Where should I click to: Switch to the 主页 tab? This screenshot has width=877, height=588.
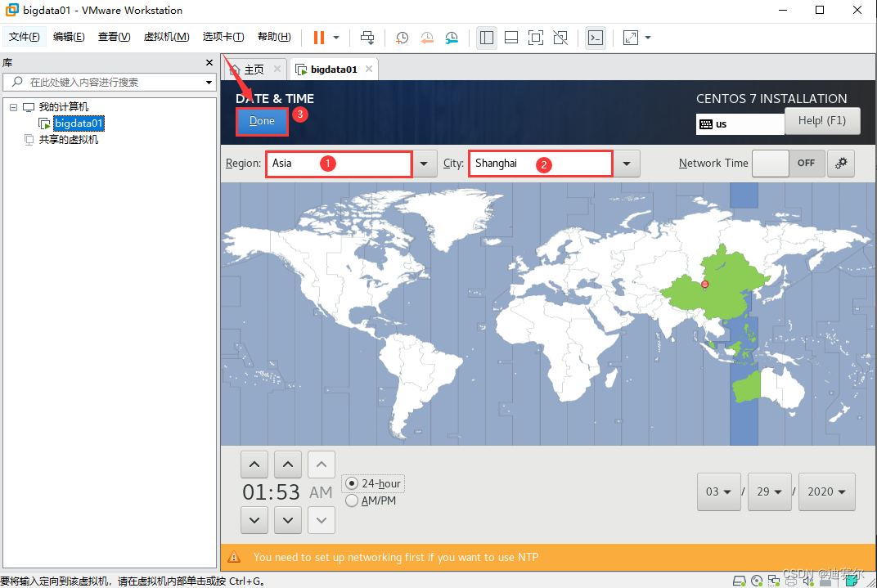(254, 70)
